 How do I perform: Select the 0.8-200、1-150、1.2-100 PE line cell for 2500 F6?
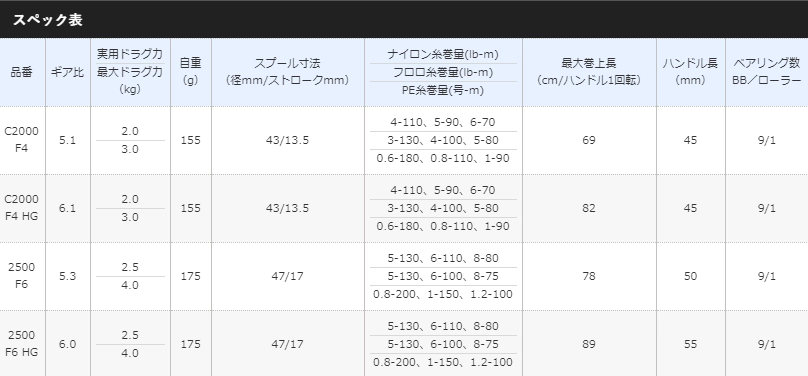pos(443,294)
